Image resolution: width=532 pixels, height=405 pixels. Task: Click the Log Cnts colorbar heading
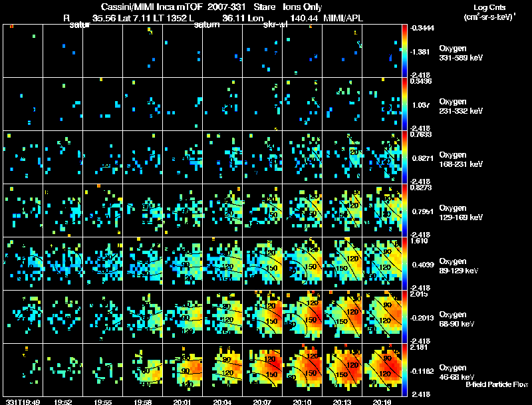tap(489, 7)
